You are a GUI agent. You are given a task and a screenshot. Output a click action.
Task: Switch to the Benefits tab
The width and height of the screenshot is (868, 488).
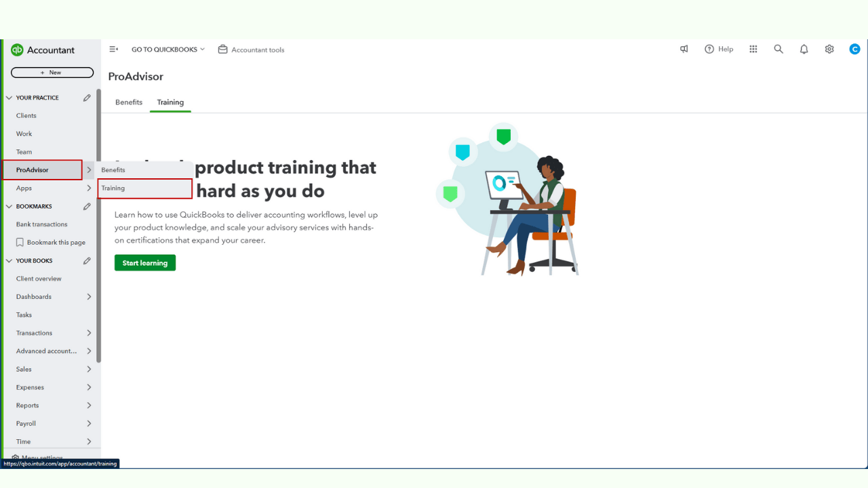point(129,102)
